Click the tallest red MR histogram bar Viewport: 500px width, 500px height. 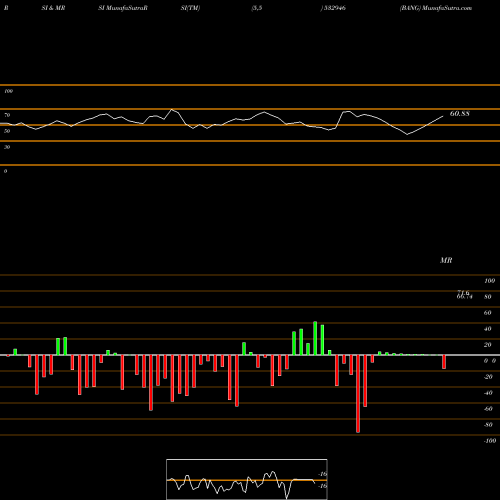(358, 394)
